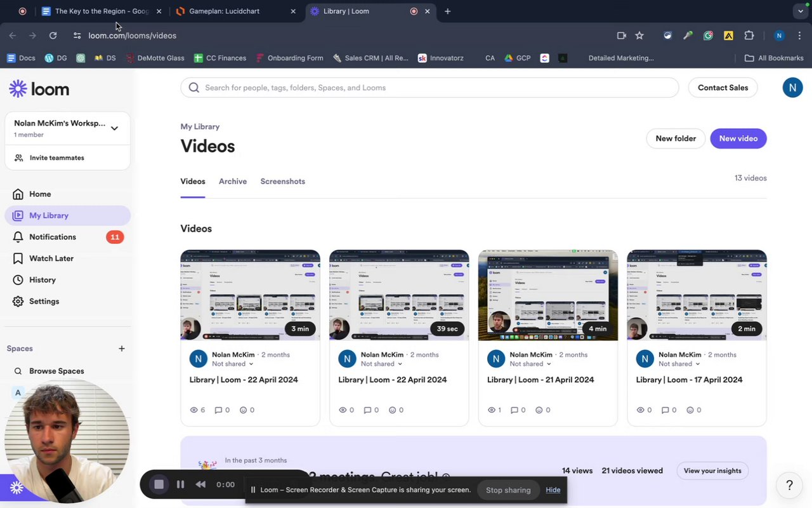The height and width of the screenshot is (508, 812).
Task: Reload the current page
Action: pos(53,36)
